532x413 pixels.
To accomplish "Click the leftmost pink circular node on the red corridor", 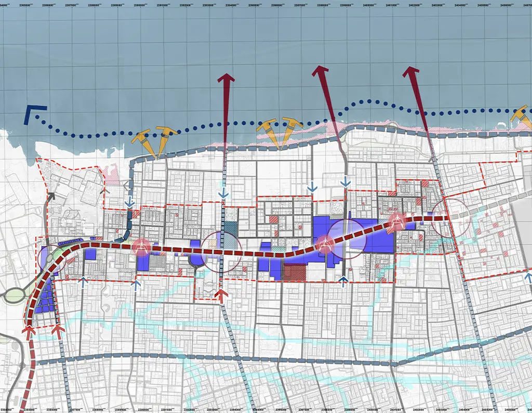I will [x=140, y=247].
